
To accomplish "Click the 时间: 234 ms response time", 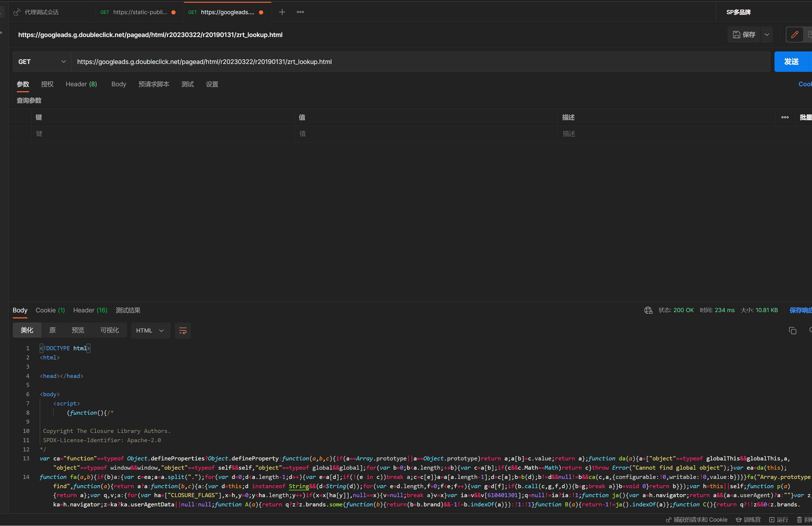I will point(717,310).
